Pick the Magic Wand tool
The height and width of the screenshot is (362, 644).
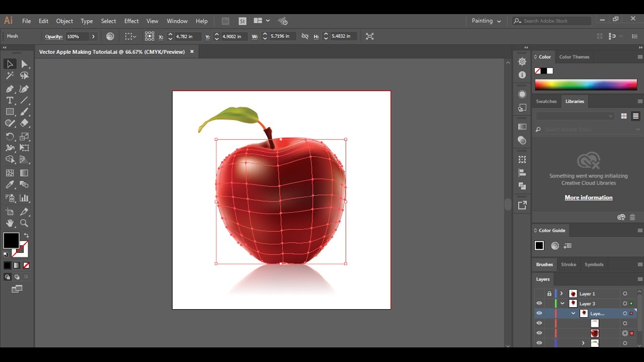point(10,75)
